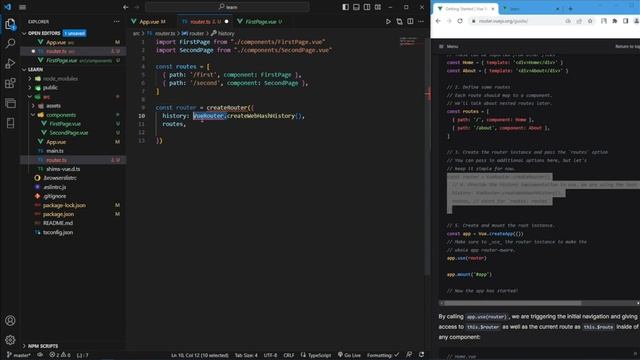
Task: Open the browser profile avatar
Action: coord(637,21)
